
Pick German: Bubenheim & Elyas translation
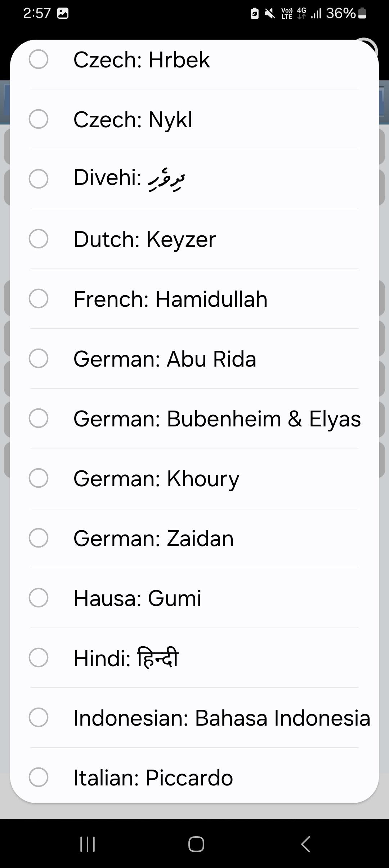[x=39, y=418]
